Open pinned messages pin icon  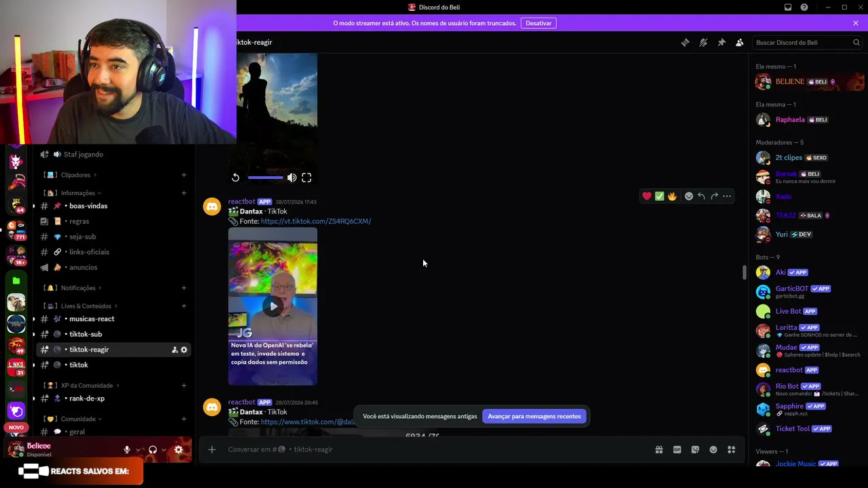pos(722,43)
